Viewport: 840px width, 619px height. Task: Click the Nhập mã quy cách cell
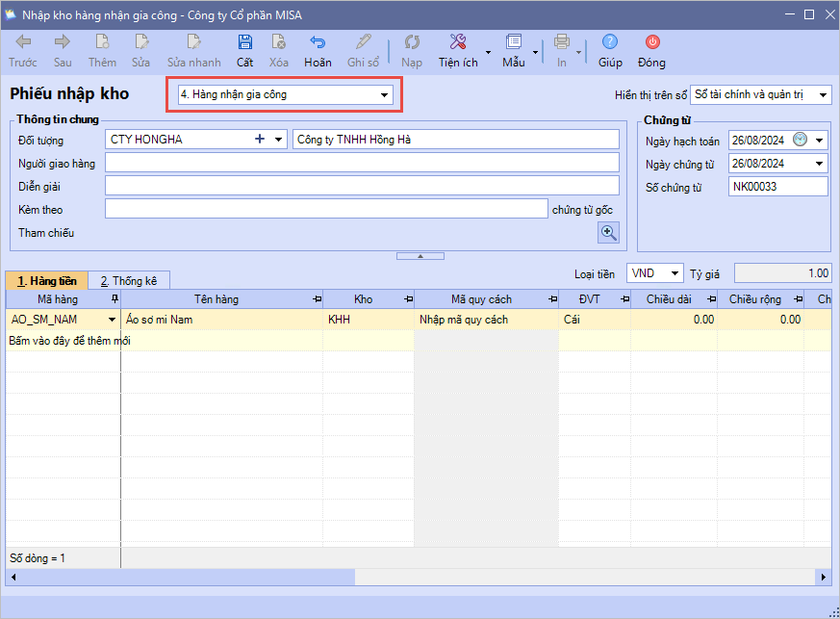[487, 320]
